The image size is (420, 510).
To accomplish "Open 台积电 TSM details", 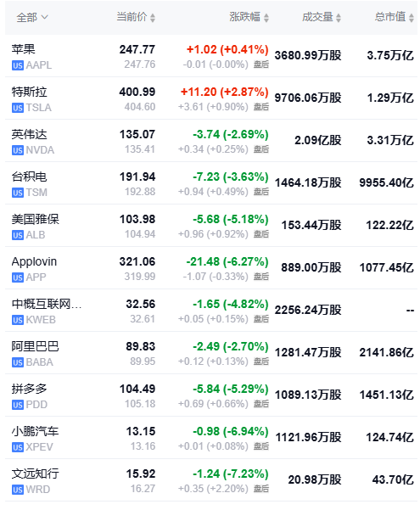I will [x=211, y=183].
